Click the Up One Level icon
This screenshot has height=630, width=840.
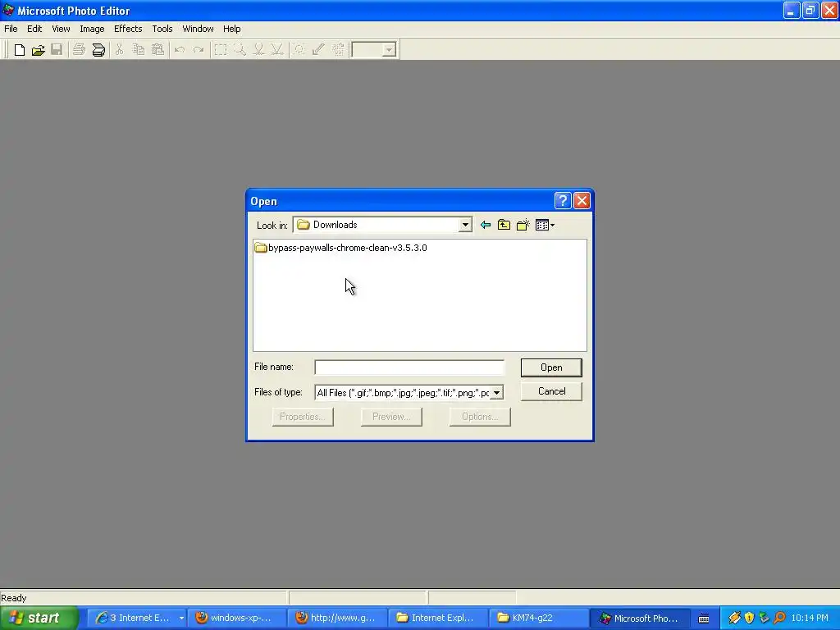coord(504,225)
